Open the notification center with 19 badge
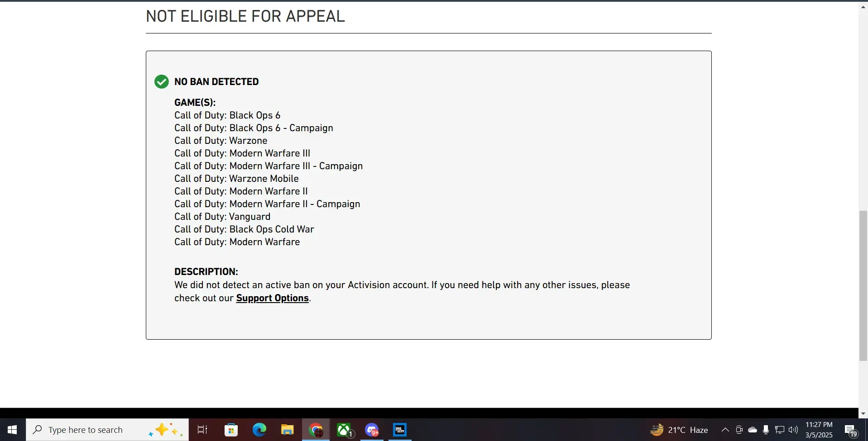The image size is (868, 441). (850, 430)
